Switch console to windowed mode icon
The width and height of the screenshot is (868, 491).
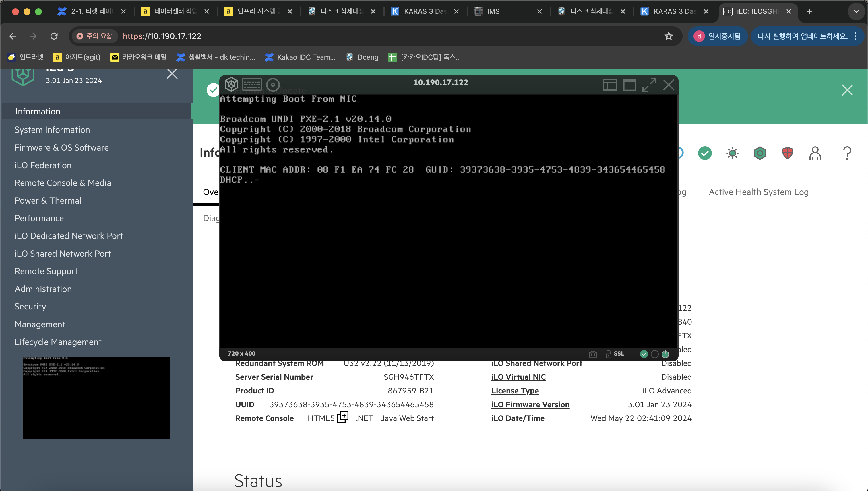(x=629, y=85)
